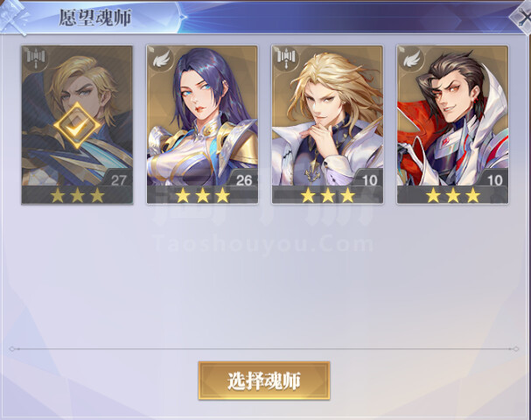Click the three-star rating of red-caped card
The width and height of the screenshot is (531, 420).
pyautogui.click(x=453, y=195)
